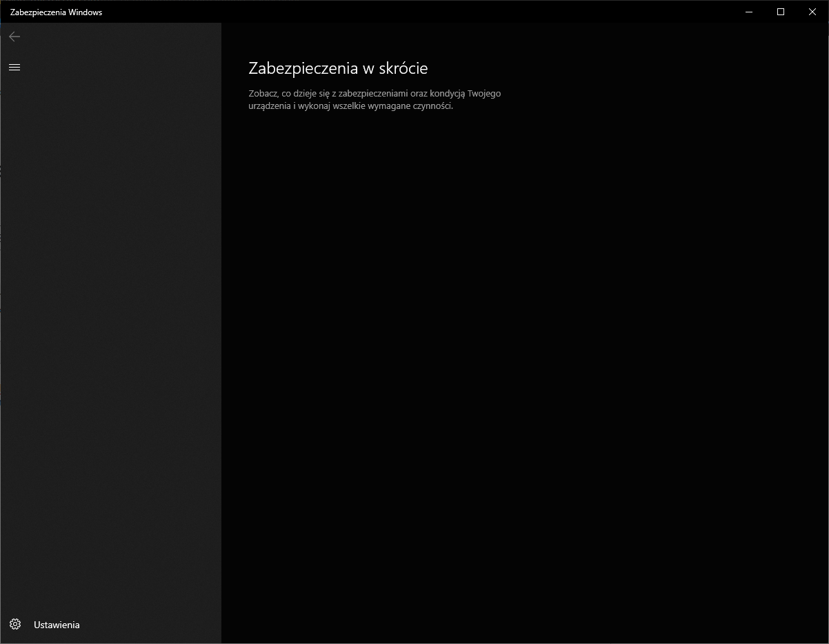Screen dimensions: 829x644
Task: Navigate back using the arrow icon
Action: tap(14, 37)
